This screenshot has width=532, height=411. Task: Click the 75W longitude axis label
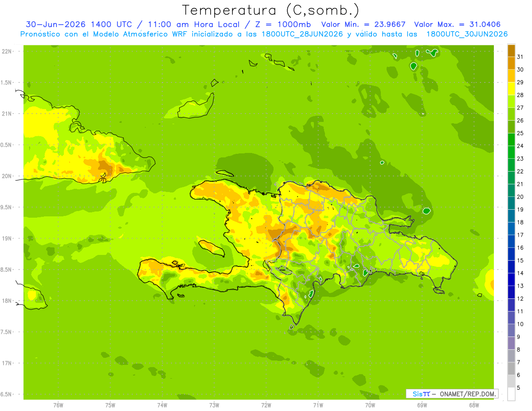[110, 405]
